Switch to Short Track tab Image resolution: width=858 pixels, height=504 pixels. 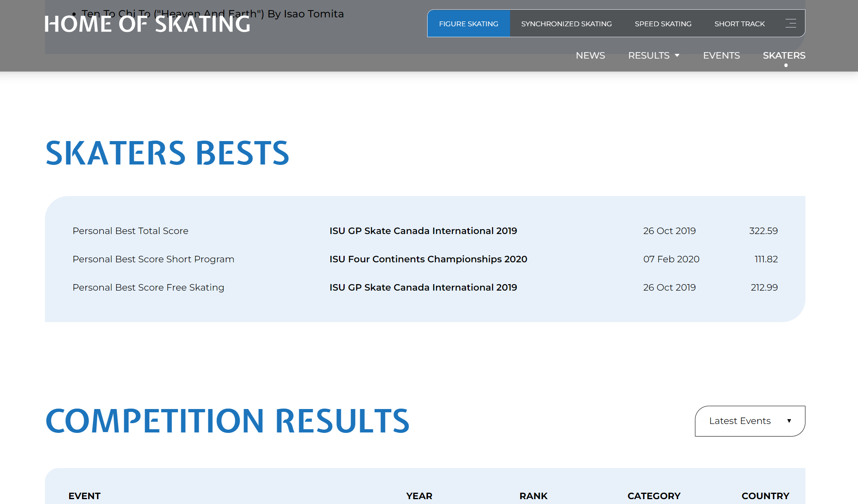tap(739, 24)
